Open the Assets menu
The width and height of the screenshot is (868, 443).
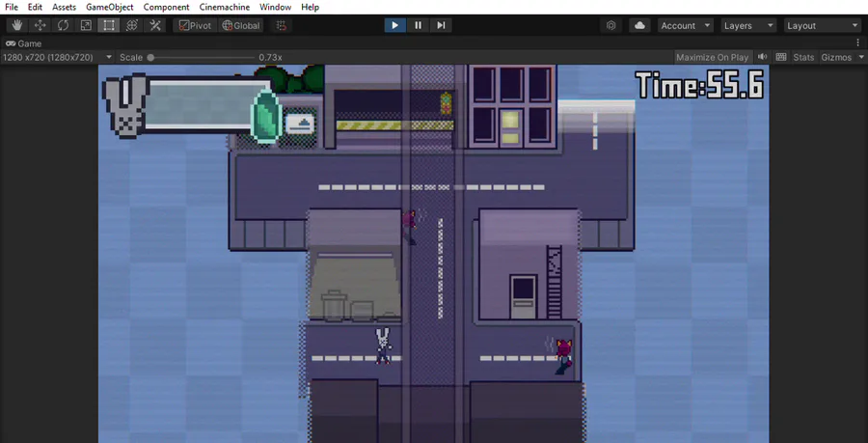point(65,7)
